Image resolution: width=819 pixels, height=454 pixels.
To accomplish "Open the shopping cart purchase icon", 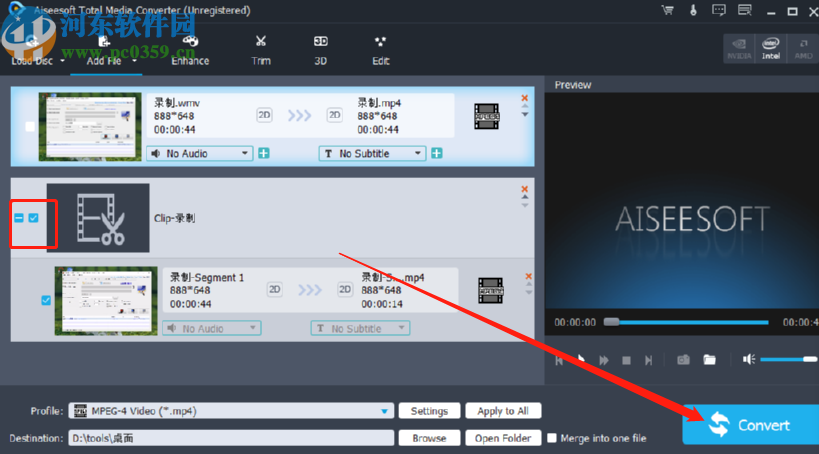I will [668, 10].
